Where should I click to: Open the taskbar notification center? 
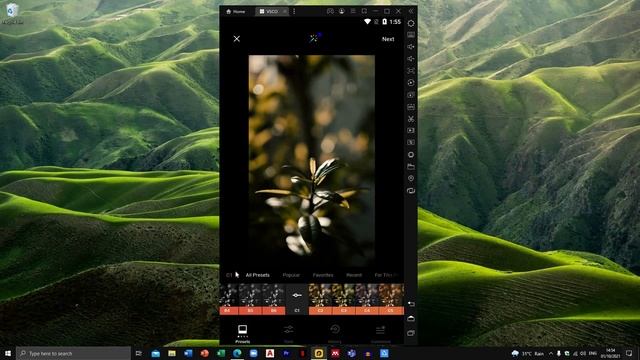629,353
